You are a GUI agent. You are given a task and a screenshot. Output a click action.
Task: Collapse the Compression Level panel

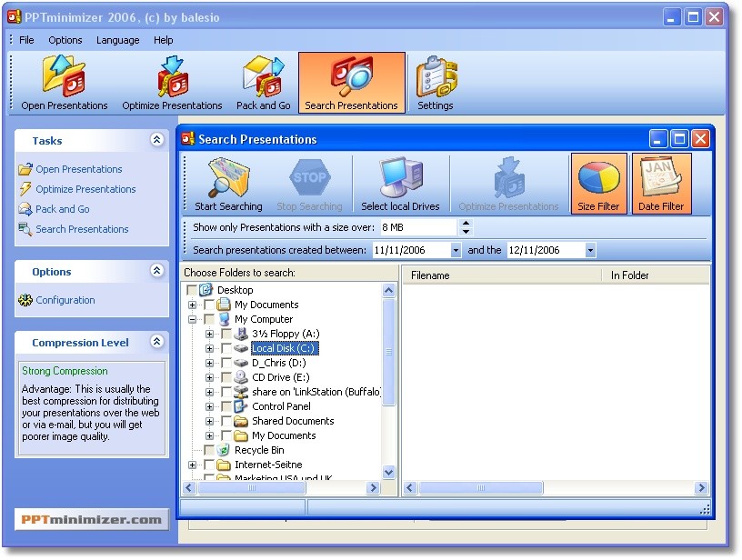pyautogui.click(x=157, y=342)
